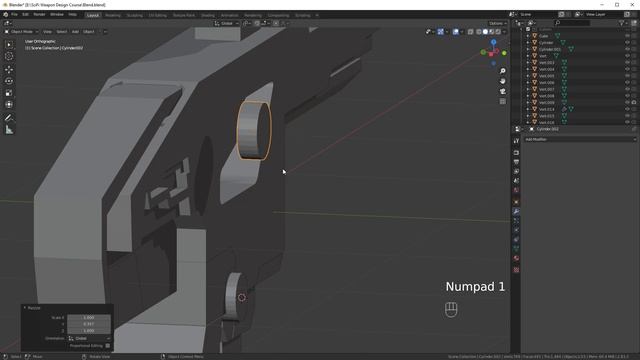Open the viewport Object menu

pyautogui.click(x=89, y=31)
